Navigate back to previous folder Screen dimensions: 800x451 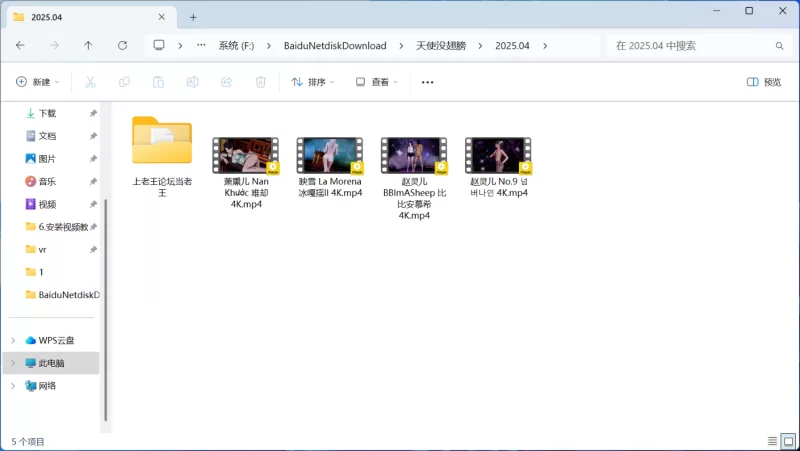[x=20, y=46]
